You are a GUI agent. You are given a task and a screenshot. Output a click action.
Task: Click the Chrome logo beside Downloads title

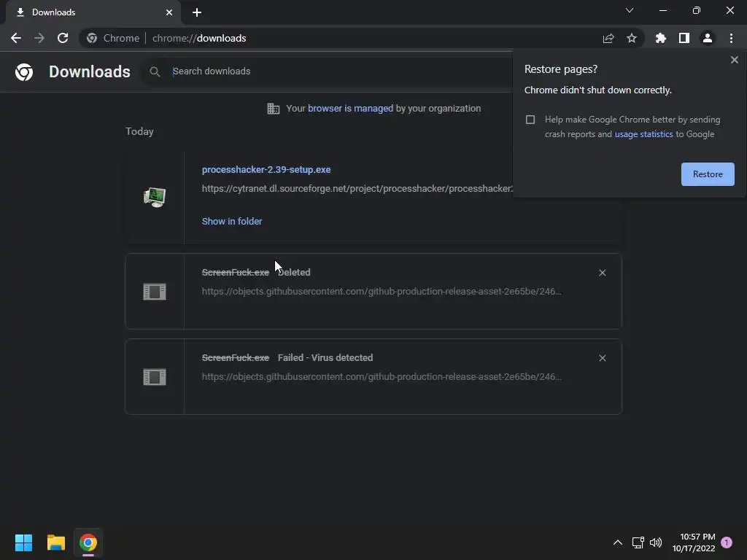click(x=24, y=72)
